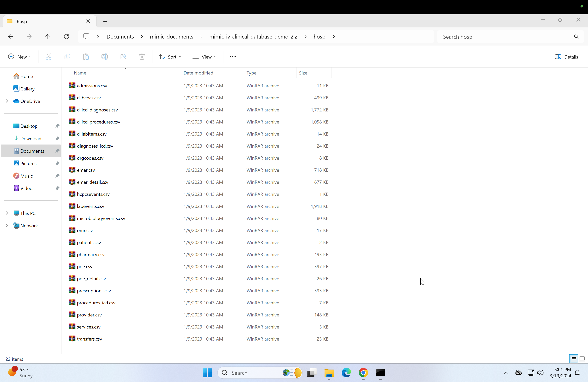588x382 pixels.
Task: Switch to large thumbnails view toggle
Action: [x=582, y=359]
